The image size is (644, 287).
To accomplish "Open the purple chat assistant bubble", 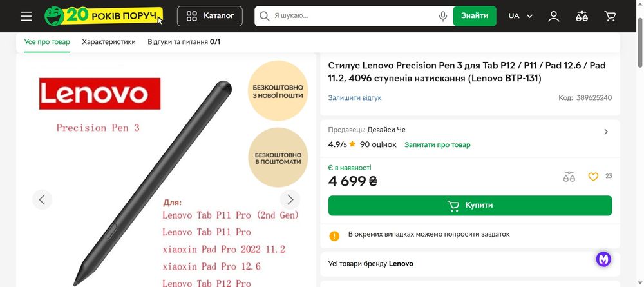I will (x=603, y=259).
